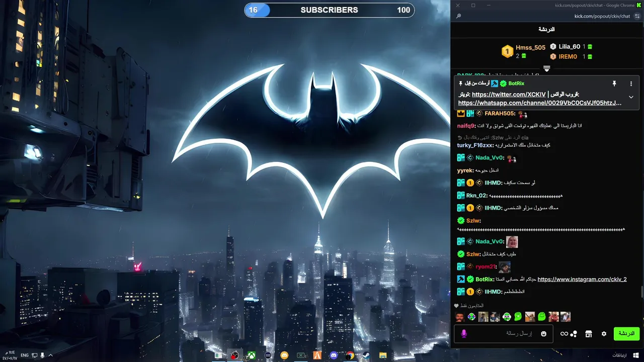Viewport: 644px width, 362px height.
Task: Click the chat address bar URL
Action: tap(602, 16)
